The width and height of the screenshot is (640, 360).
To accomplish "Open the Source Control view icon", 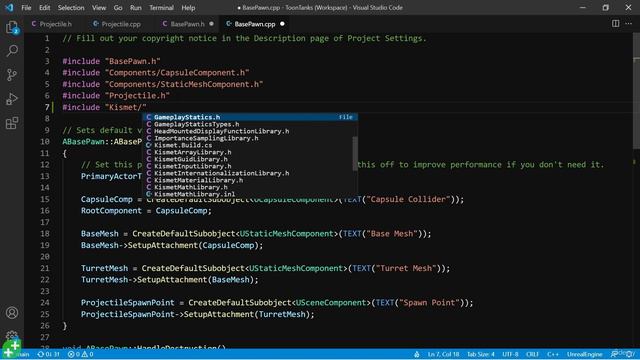I will tap(12, 75).
